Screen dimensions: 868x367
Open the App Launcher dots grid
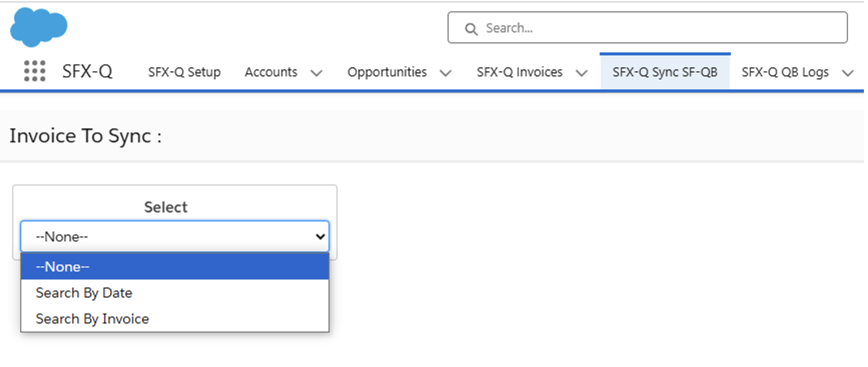(x=34, y=71)
